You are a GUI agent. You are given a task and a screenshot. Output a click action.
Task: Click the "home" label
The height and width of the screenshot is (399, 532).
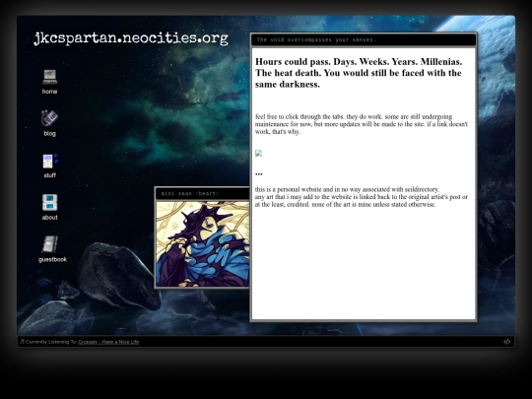[x=49, y=92]
